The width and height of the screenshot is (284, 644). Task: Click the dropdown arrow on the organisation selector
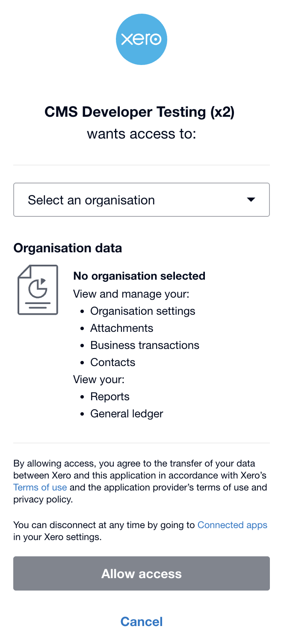point(251,200)
